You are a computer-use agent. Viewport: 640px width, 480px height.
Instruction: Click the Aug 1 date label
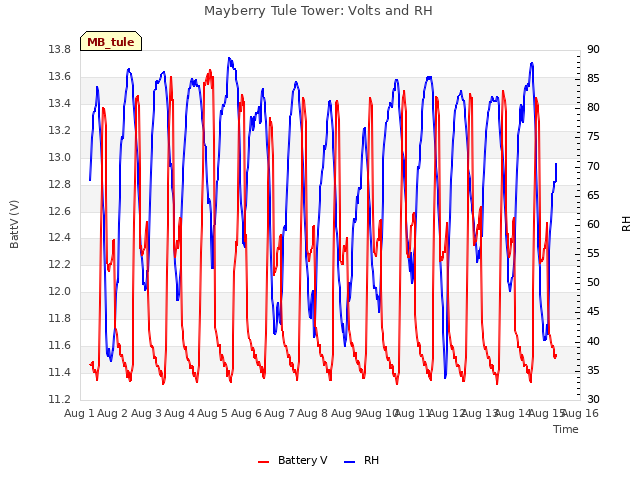coord(79,413)
